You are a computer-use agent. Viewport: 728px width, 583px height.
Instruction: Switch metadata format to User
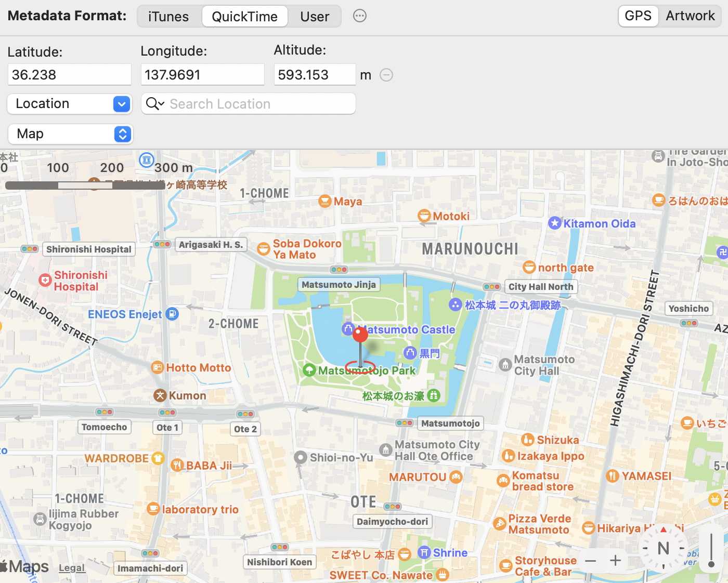click(315, 16)
